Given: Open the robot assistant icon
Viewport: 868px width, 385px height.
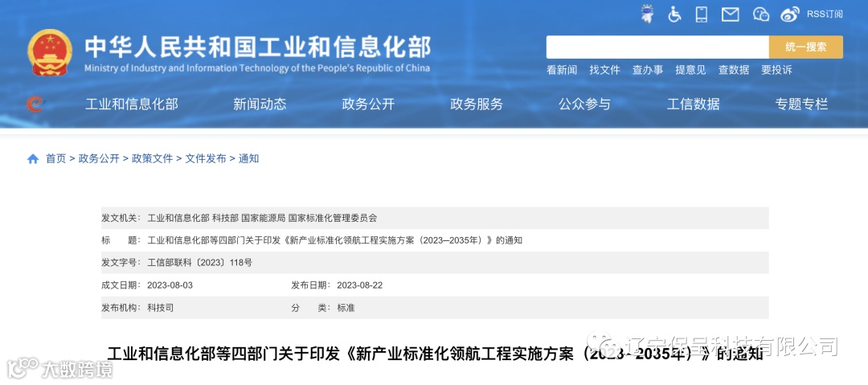Looking at the screenshot, I should (646, 14).
